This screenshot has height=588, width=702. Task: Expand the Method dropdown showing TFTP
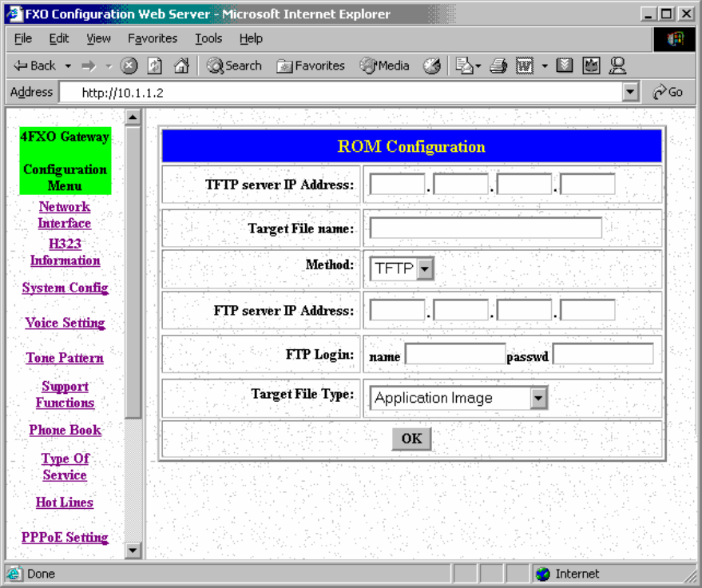pos(425,269)
